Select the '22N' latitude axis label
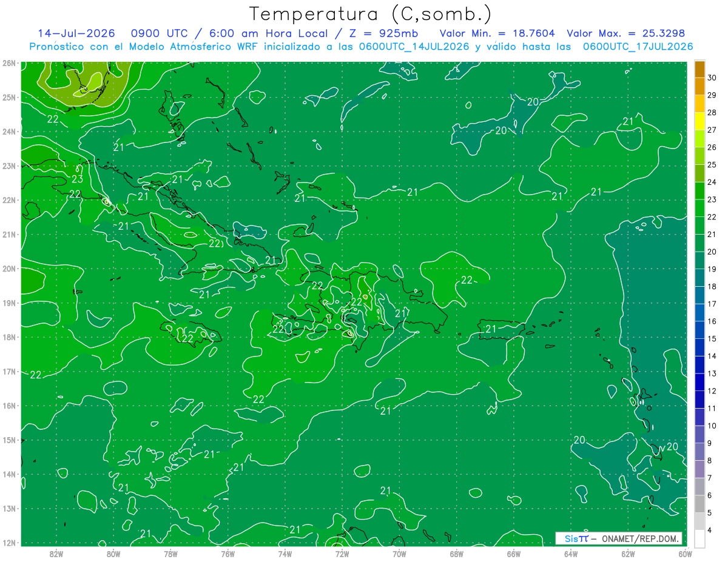 (x=8, y=200)
